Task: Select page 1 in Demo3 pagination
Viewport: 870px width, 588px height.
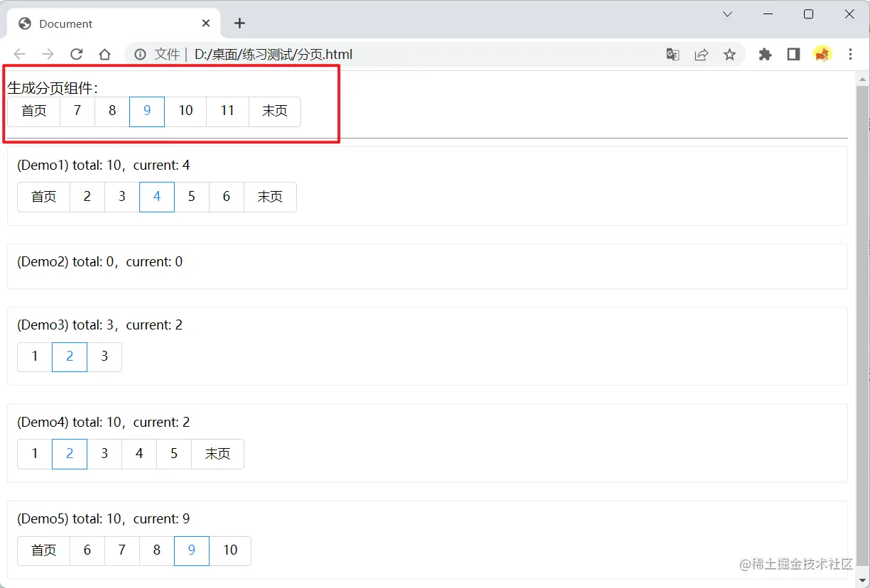Action: click(x=35, y=356)
